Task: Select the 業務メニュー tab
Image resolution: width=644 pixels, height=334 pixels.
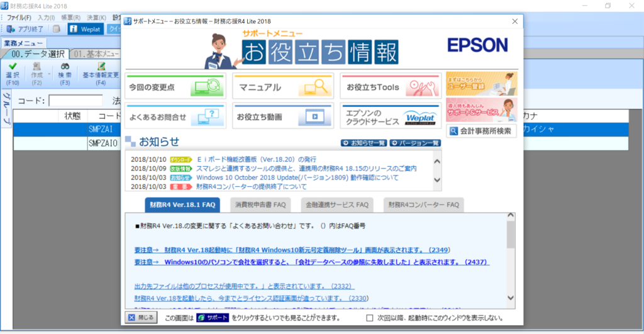Action: pos(23,43)
